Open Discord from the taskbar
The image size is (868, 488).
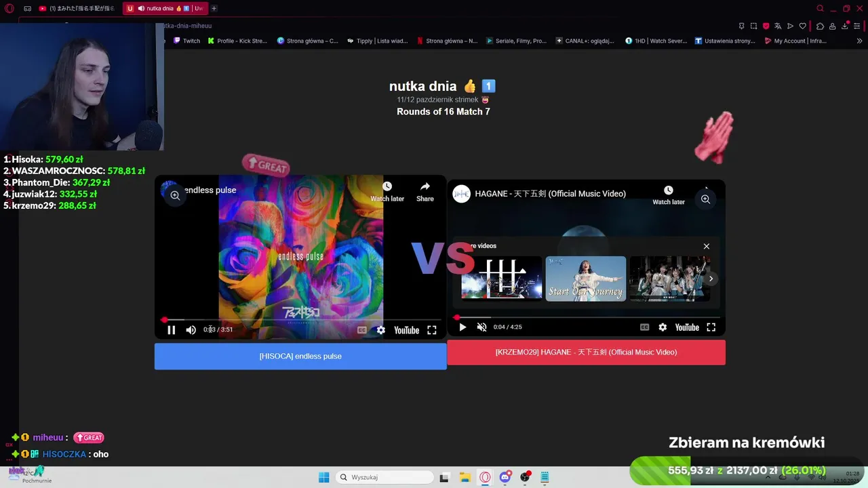click(x=505, y=477)
